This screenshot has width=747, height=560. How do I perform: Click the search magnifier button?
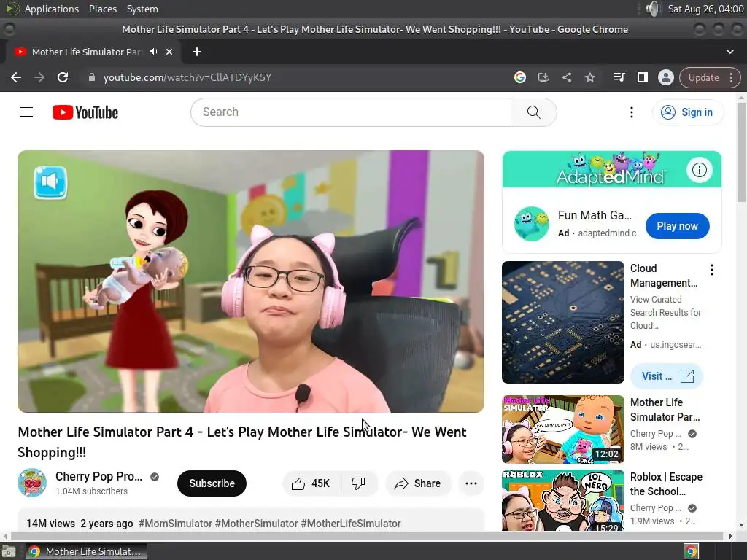(533, 112)
